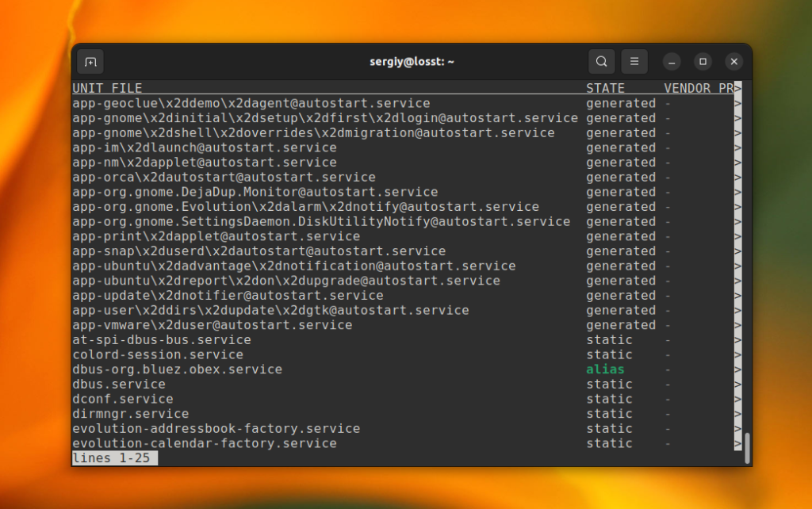Viewport: 812px width, 509px height.
Task: Click the lines 1-25 pager status
Action: pyautogui.click(x=114, y=458)
